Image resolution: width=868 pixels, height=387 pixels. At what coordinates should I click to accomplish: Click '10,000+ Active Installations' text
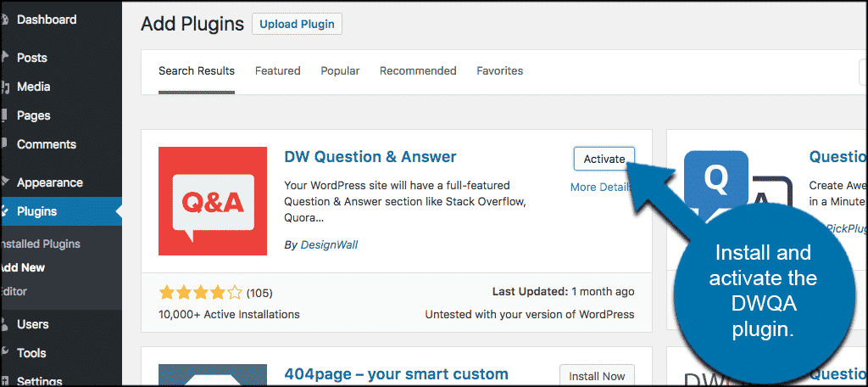coord(229,314)
